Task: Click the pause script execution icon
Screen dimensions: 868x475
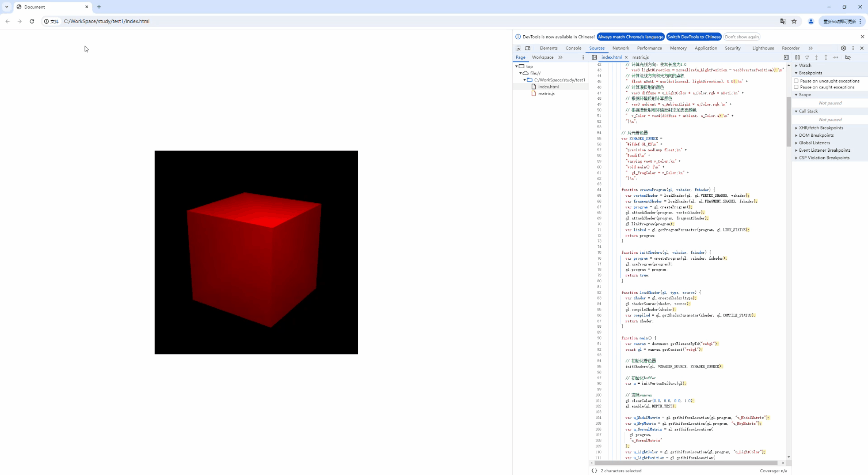Action: pyautogui.click(x=797, y=57)
